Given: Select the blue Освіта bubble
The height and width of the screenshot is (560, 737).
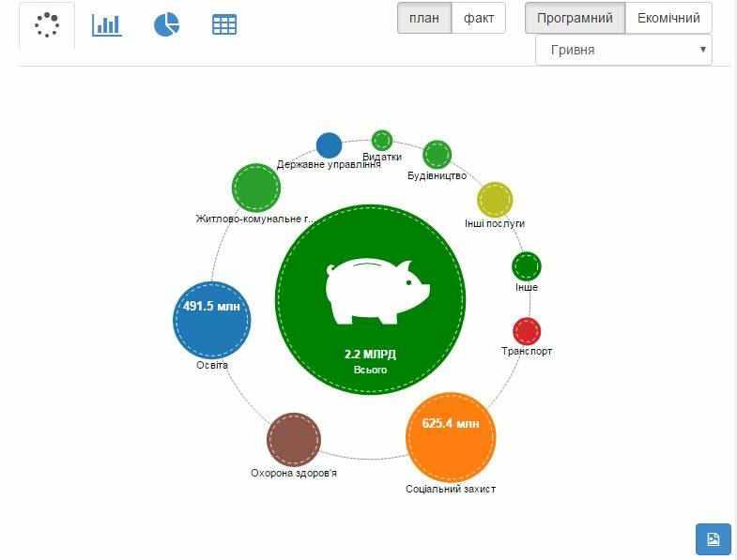Looking at the screenshot, I should click(212, 320).
